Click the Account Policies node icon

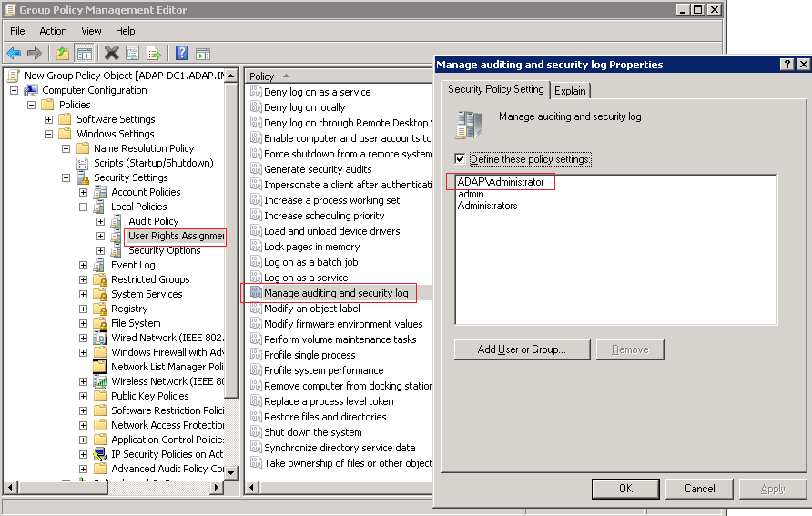100,192
